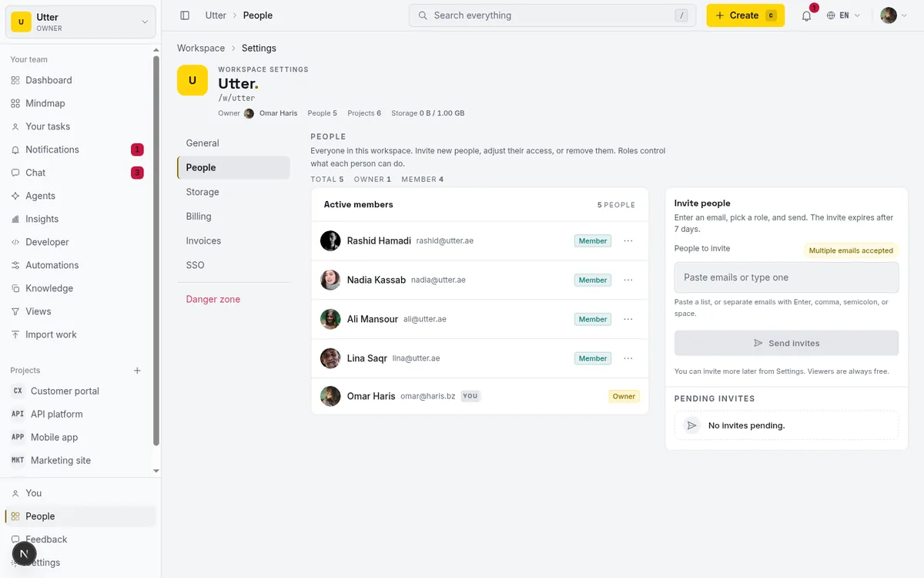Viewport: 924px width, 578px height.
Task: Click the Developer code icon
Action: click(15, 242)
